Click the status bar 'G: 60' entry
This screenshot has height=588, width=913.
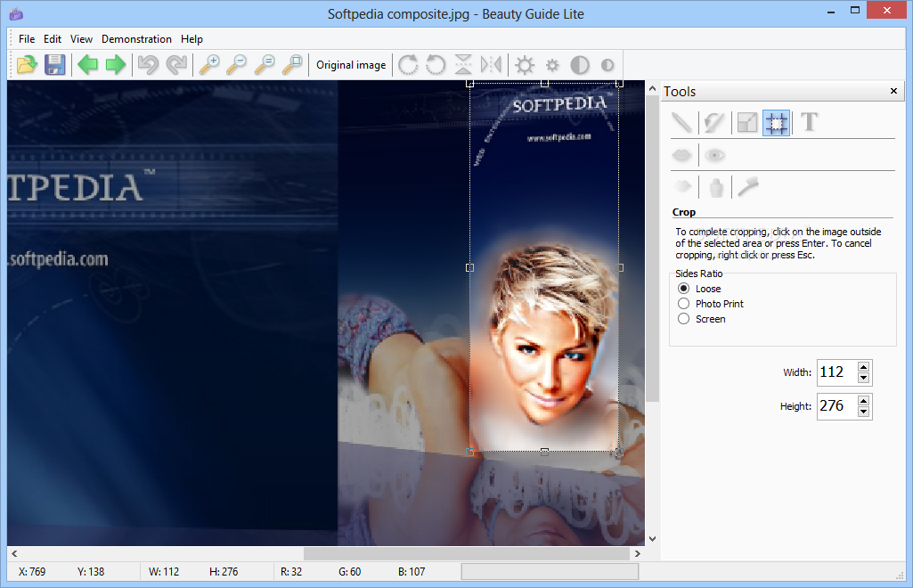click(349, 572)
